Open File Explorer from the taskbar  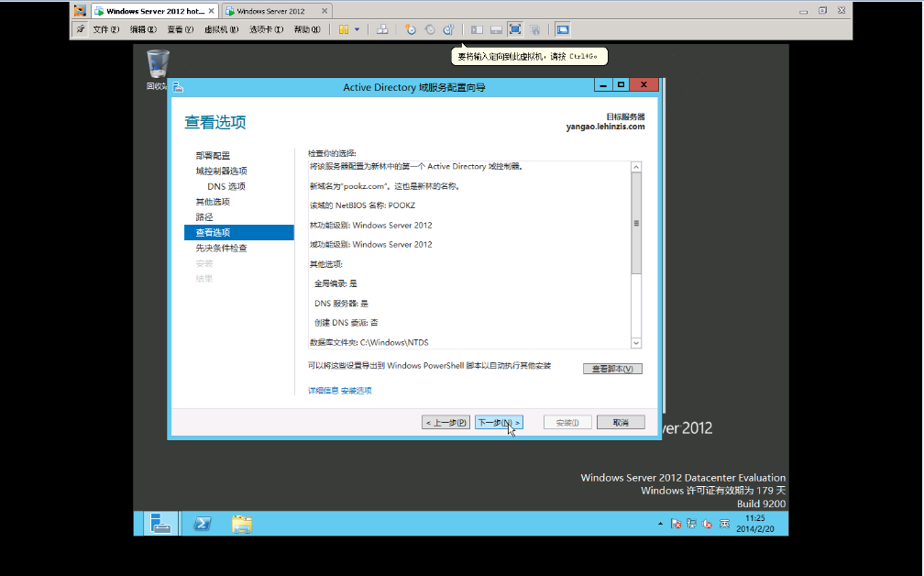[x=242, y=523]
